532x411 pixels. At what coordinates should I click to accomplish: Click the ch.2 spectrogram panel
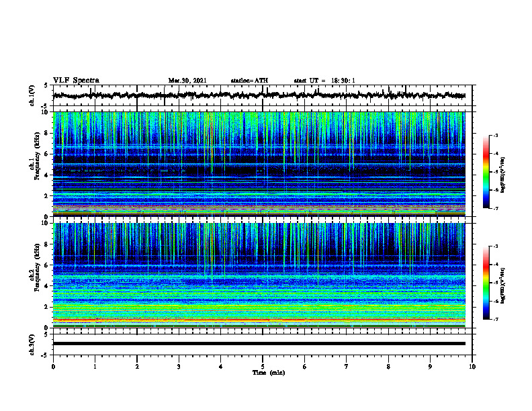tap(259, 275)
